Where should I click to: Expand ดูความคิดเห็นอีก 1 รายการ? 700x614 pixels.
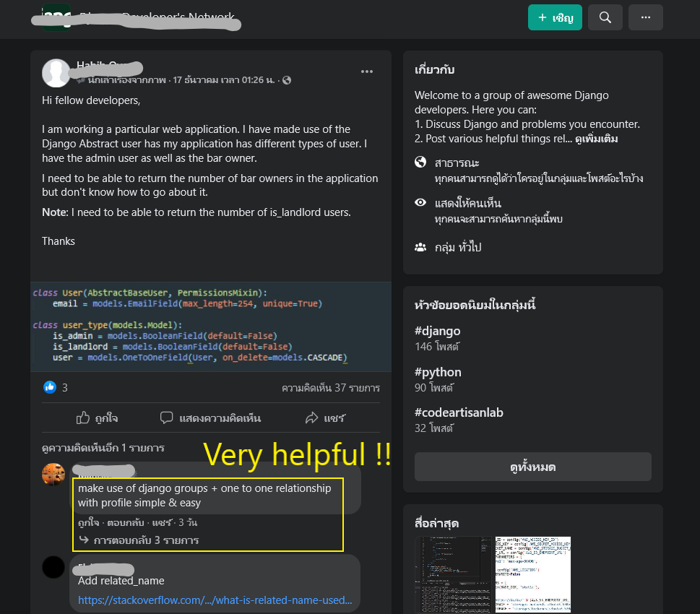coord(103,448)
